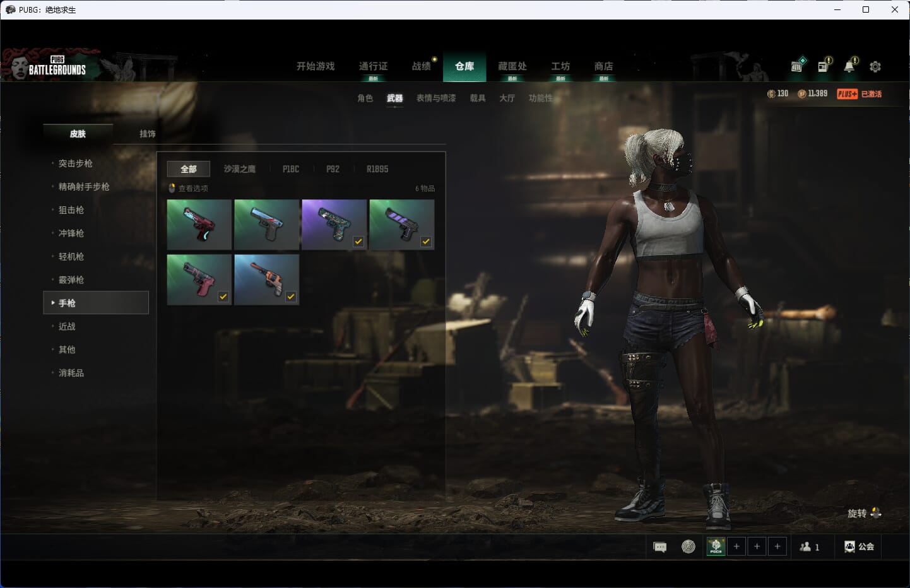This screenshot has width=910, height=588.
Task: Choose the 精确射手步枪 category
Action: point(84,187)
